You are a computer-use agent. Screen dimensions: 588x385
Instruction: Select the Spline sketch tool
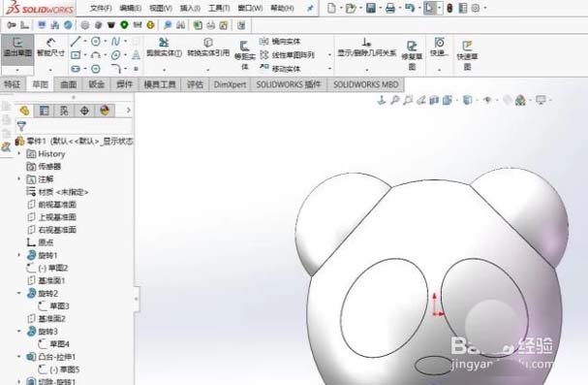coord(115,42)
